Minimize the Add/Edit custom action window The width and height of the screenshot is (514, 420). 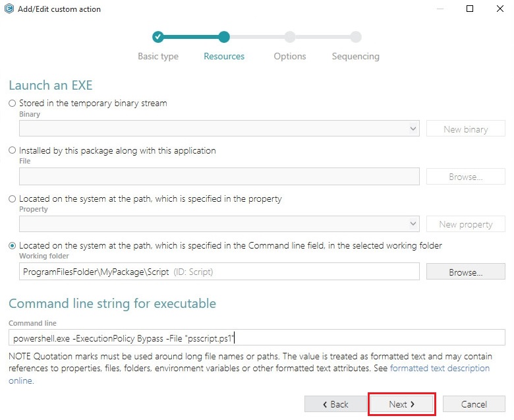pos(440,9)
